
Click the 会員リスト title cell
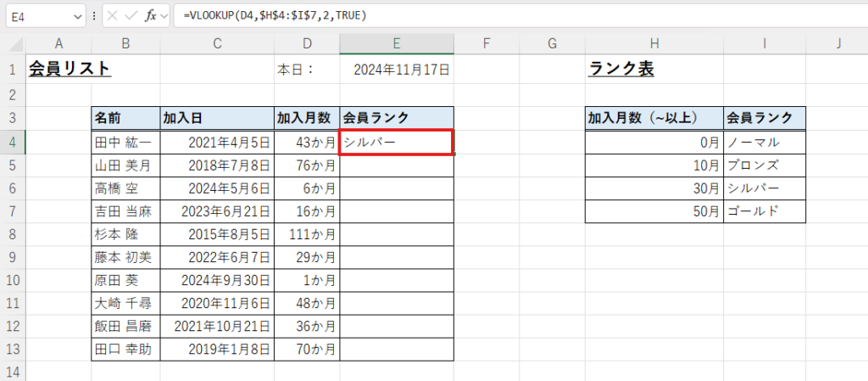(70, 70)
